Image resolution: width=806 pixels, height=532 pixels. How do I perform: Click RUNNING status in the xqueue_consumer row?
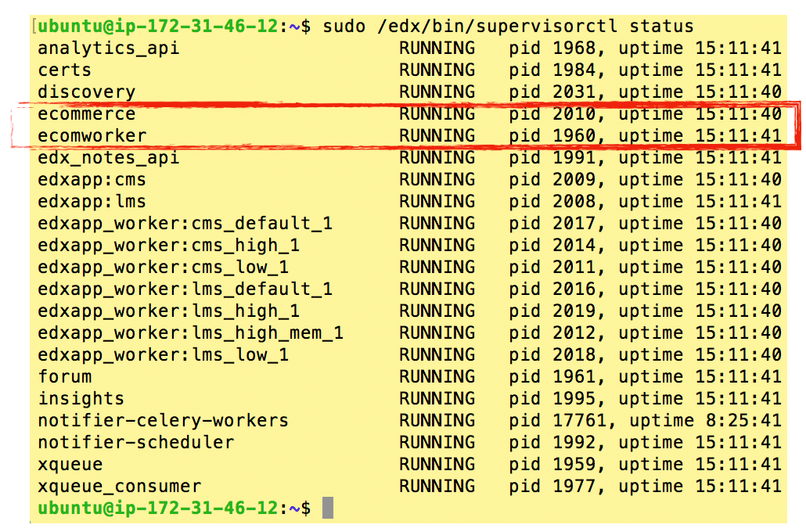(x=437, y=487)
